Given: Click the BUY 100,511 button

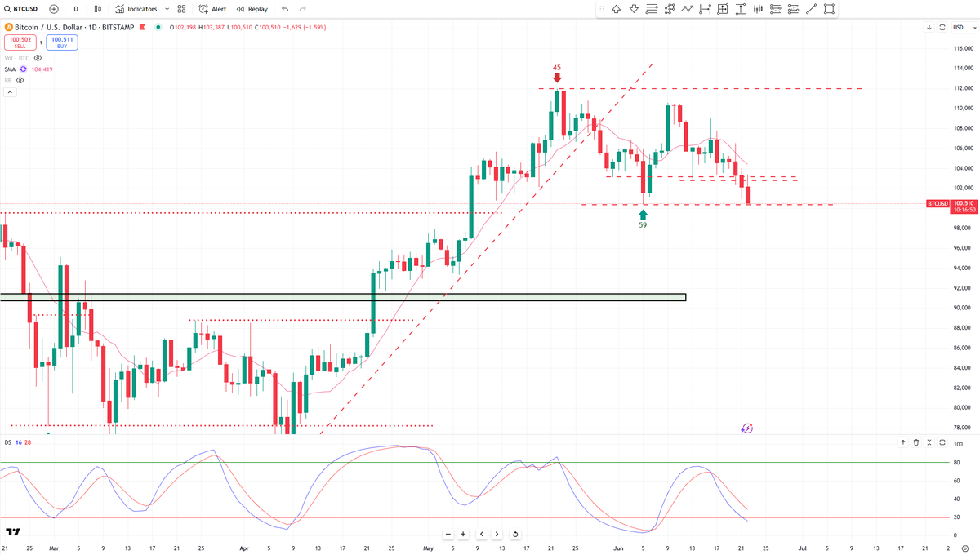Looking at the screenshot, I should [x=61, y=42].
